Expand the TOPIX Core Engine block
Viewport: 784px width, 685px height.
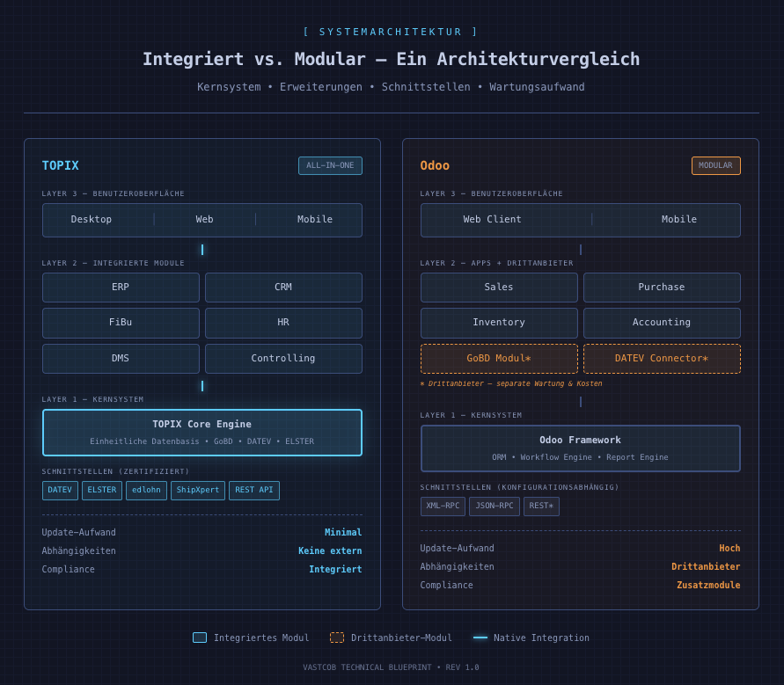(x=201, y=431)
